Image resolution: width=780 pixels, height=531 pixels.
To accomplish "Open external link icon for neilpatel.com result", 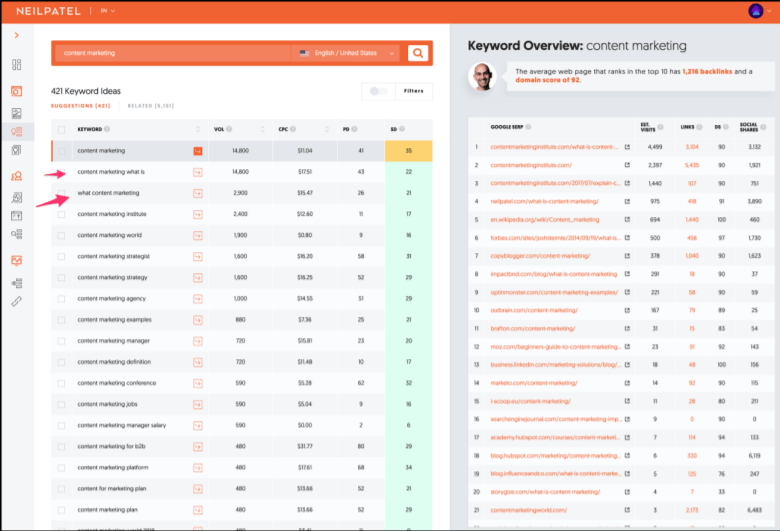I will click(x=627, y=202).
